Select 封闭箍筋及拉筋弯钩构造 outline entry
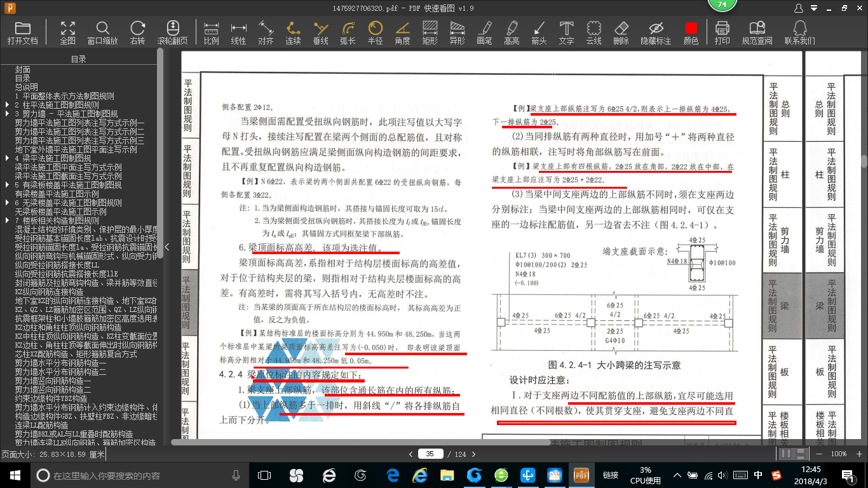 86,283
